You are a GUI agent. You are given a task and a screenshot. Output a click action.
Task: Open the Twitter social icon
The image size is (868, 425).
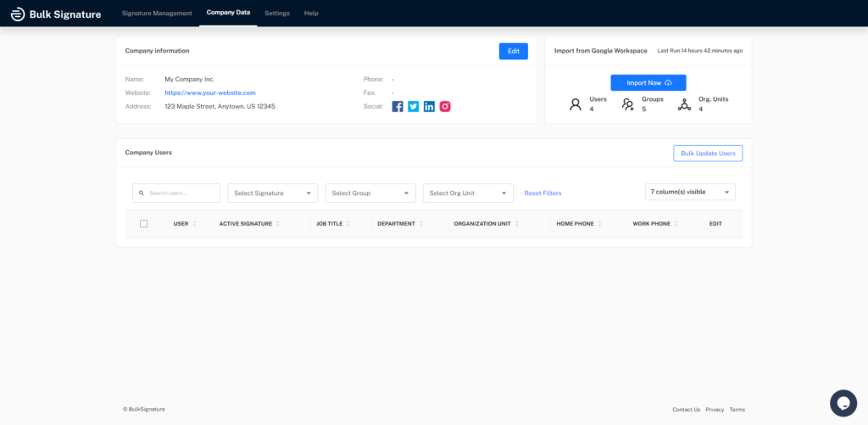(x=414, y=106)
